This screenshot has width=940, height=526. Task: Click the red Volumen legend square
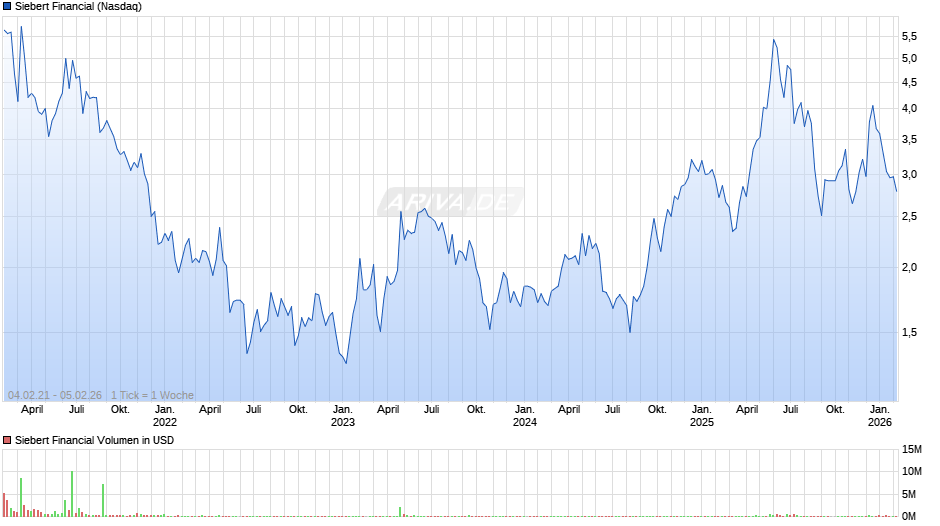click(7, 440)
